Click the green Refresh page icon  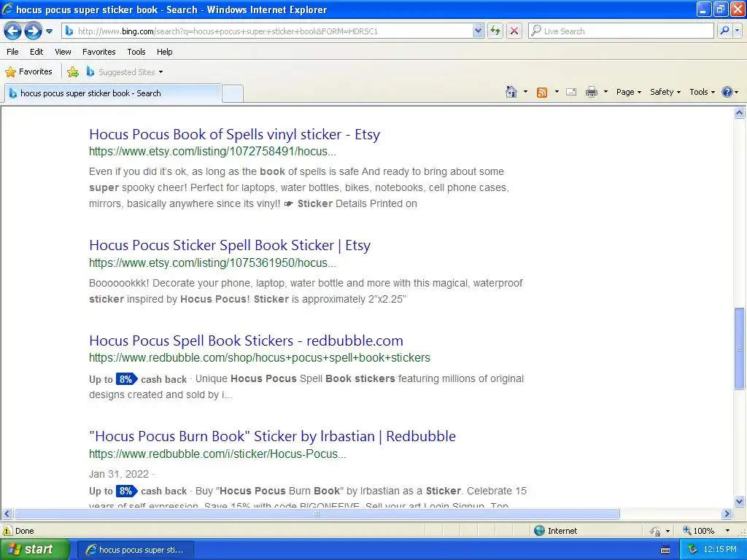(x=495, y=31)
